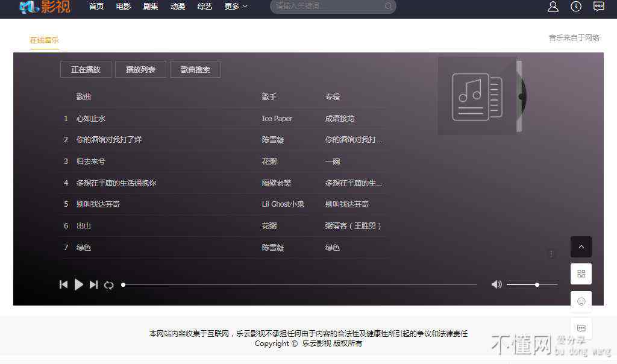This screenshot has width=617, height=364.
Task: Go to 首页 in navigation
Action: coord(96,6)
